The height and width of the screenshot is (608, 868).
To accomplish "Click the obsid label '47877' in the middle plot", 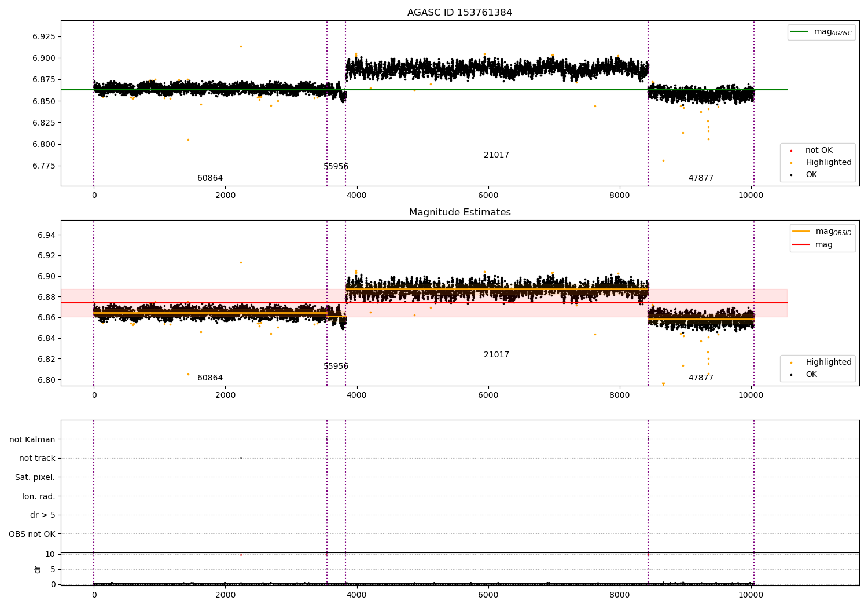I will (701, 378).
